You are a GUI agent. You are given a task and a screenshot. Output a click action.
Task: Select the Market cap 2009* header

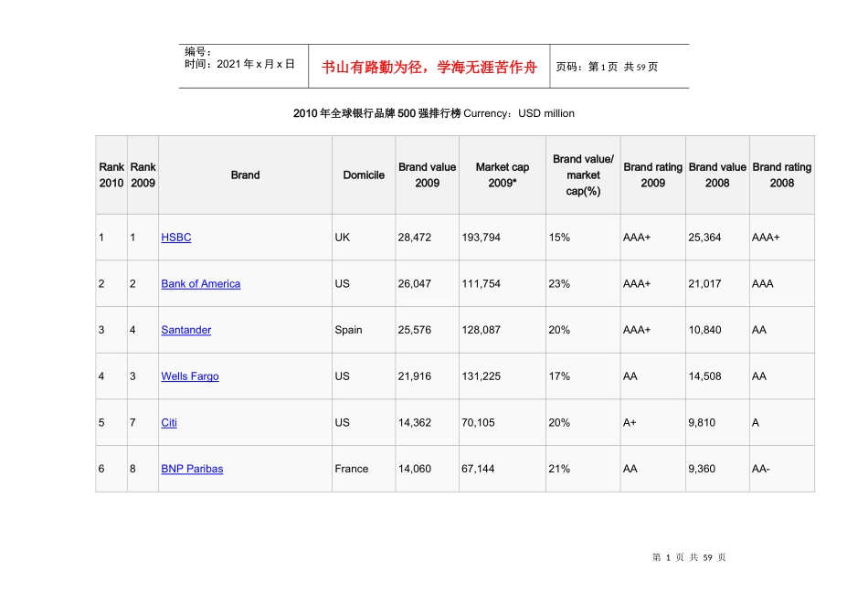(503, 175)
